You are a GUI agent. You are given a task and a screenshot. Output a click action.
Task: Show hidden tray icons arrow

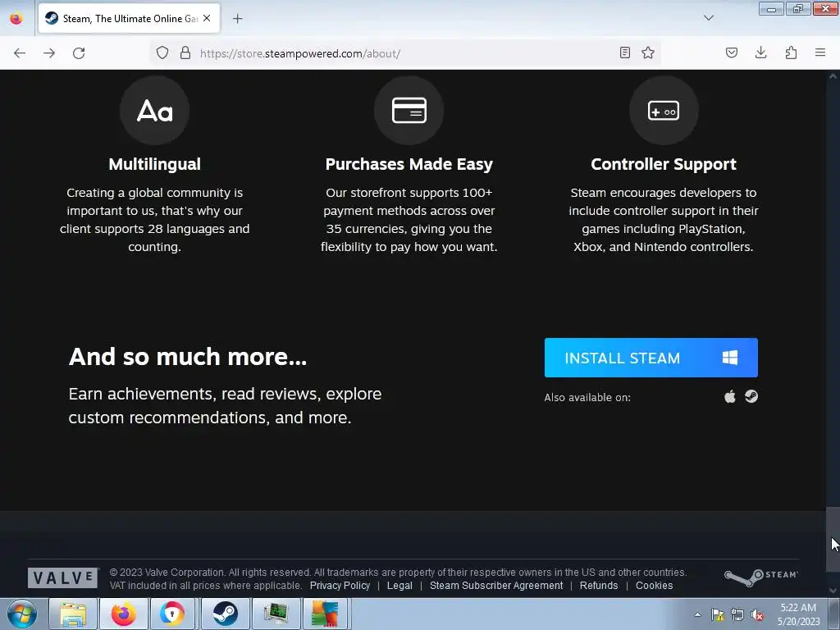coord(697,614)
